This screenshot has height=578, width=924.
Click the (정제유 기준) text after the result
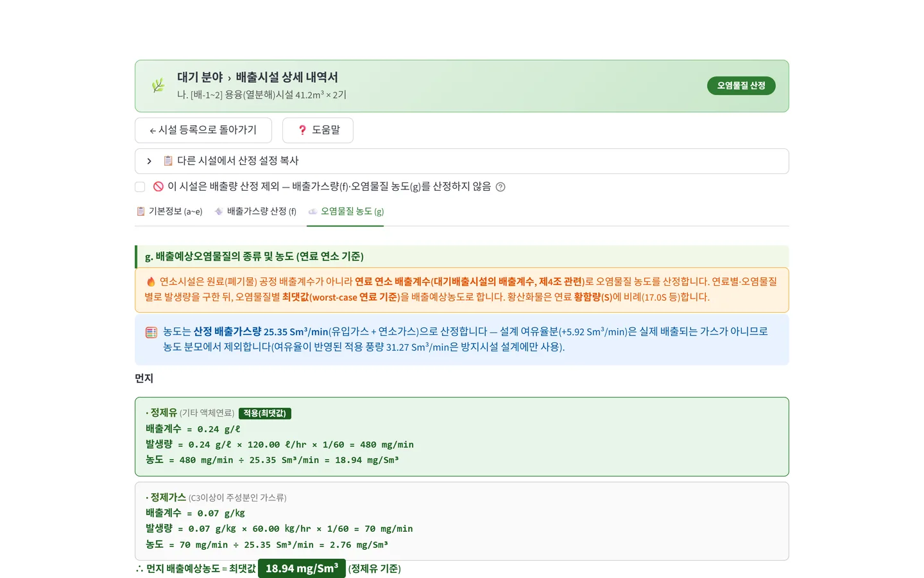point(375,569)
